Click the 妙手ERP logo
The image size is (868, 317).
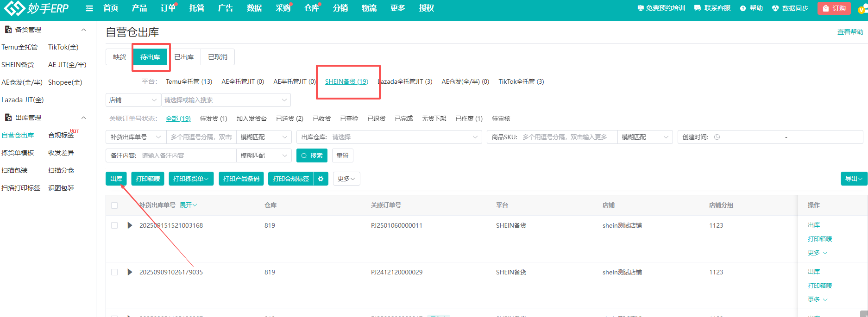[36, 8]
